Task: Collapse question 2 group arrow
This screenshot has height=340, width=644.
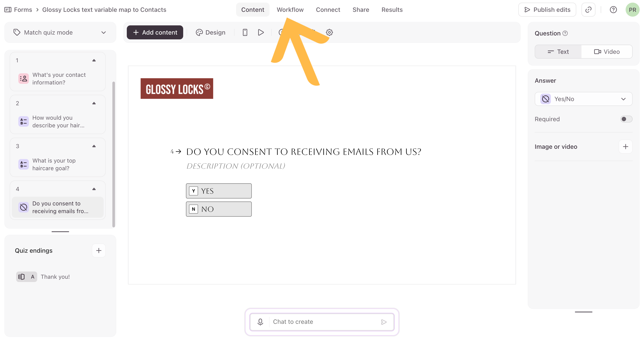Action: pos(94,103)
